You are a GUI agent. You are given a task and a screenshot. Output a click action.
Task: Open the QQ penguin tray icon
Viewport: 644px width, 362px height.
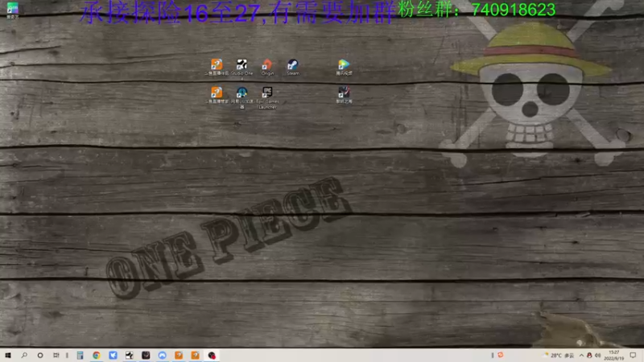[x=589, y=356]
